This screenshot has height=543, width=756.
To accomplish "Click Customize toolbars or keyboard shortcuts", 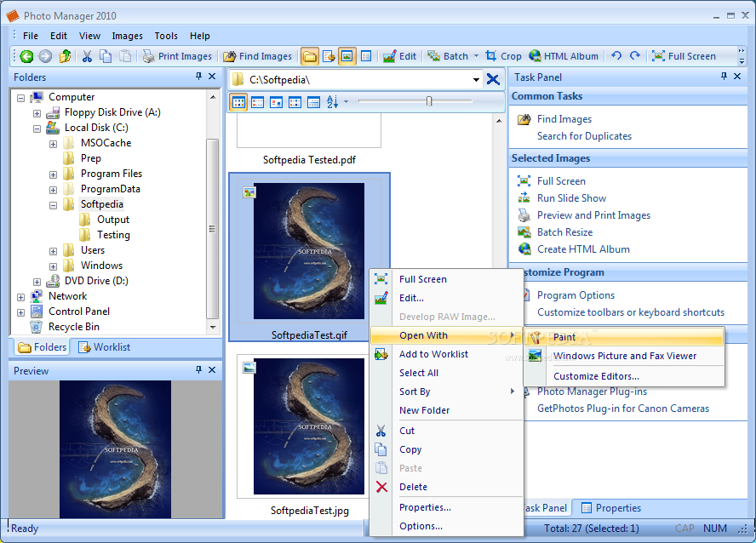I will pos(631,312).
